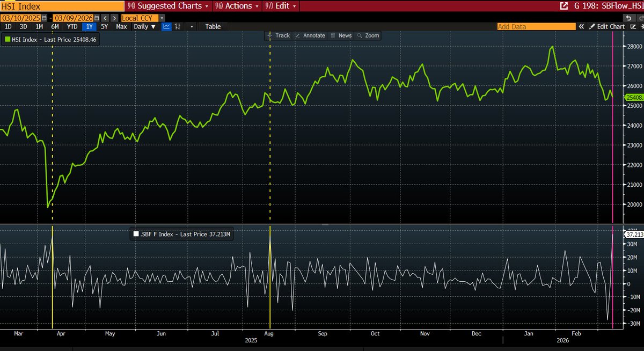Shift date range backward with left arrow

(105, 18)
